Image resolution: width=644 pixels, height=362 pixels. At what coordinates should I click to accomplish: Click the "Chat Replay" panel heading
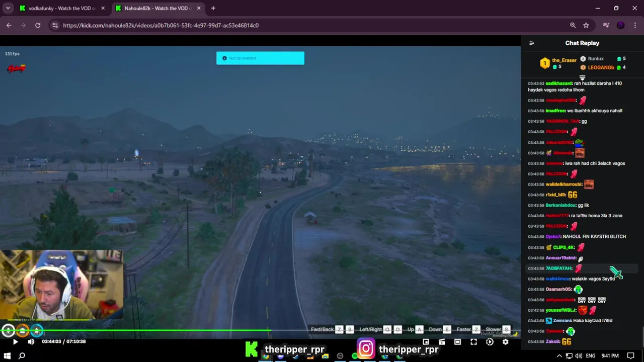[582, 43]
